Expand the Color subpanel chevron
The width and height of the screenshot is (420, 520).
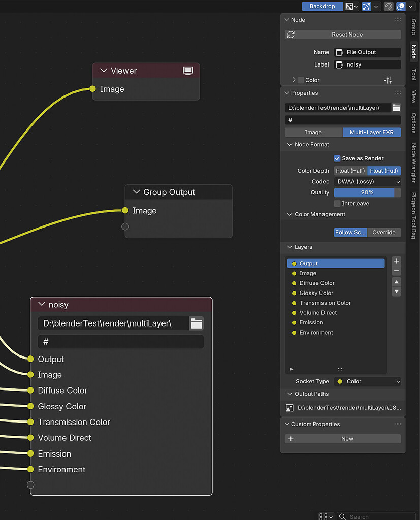tap(294, 80)
